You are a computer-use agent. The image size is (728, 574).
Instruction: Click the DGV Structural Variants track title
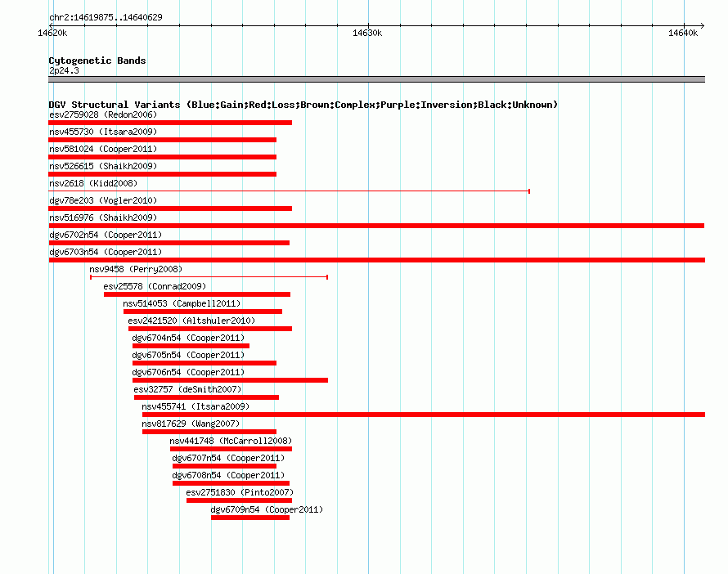point(303,105)
